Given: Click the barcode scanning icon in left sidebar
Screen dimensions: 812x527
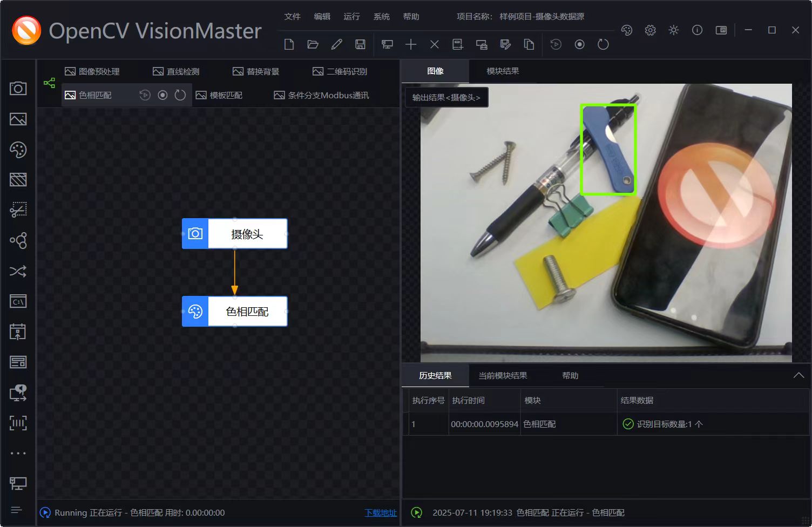Looking at the screenshot, I should point(18,423).
